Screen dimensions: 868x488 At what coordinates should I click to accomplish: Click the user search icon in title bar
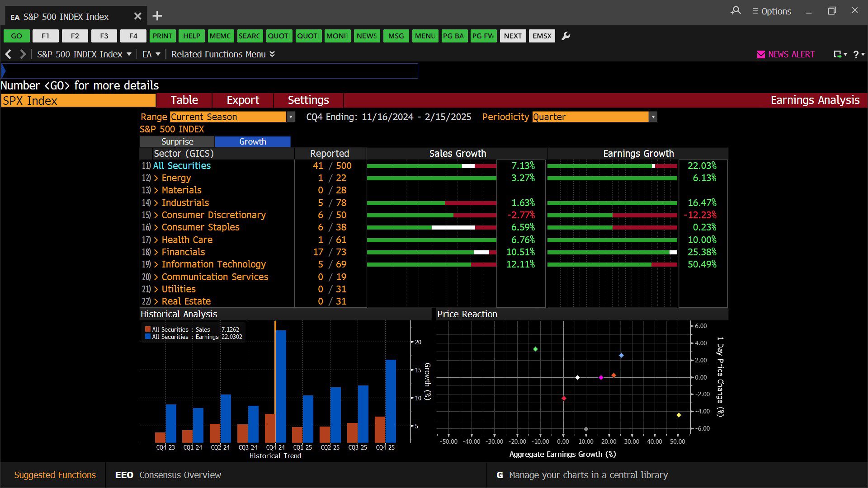[x=736, y=11]
